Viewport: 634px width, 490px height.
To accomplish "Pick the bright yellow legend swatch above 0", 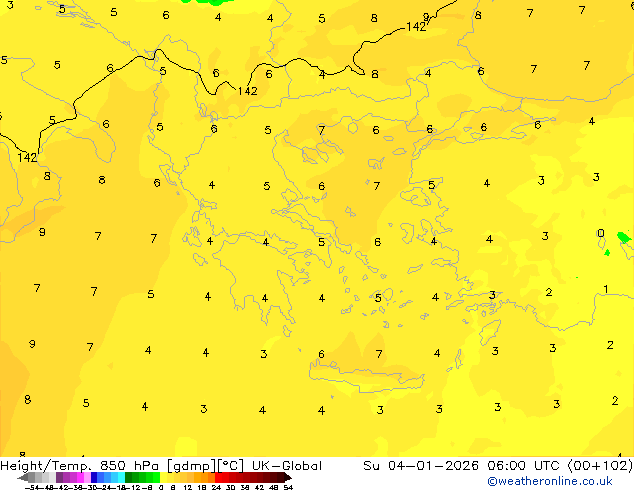I will click(x=163, y=478).
